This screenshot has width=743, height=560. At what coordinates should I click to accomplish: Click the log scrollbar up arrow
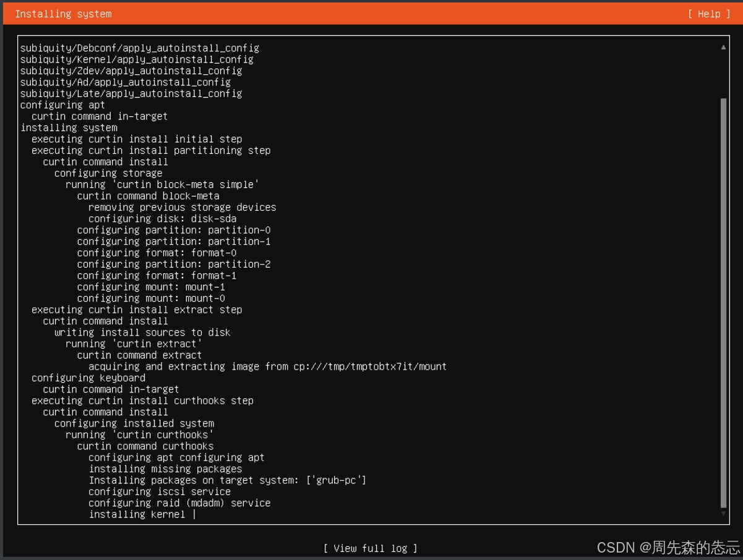tap(724, 48)
